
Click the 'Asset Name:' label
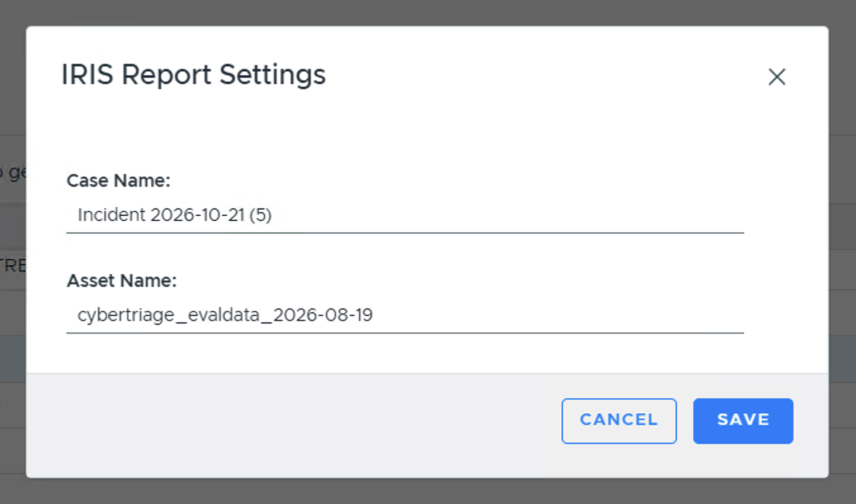click(122, 280)
